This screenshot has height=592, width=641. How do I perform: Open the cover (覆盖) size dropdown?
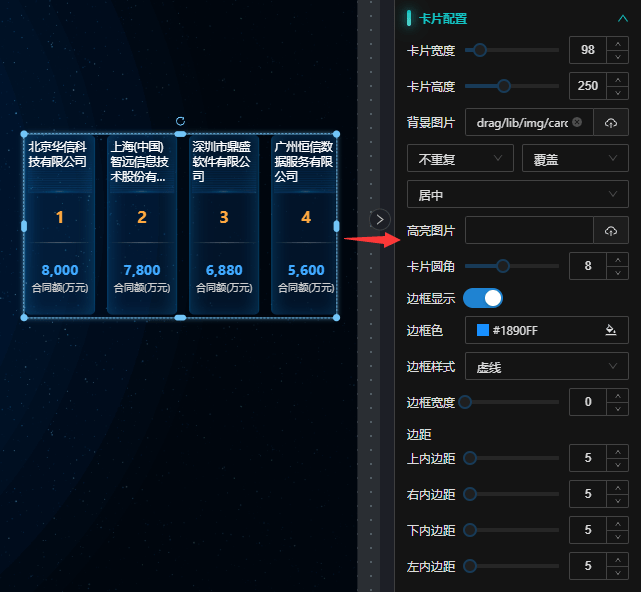(575, 158)
